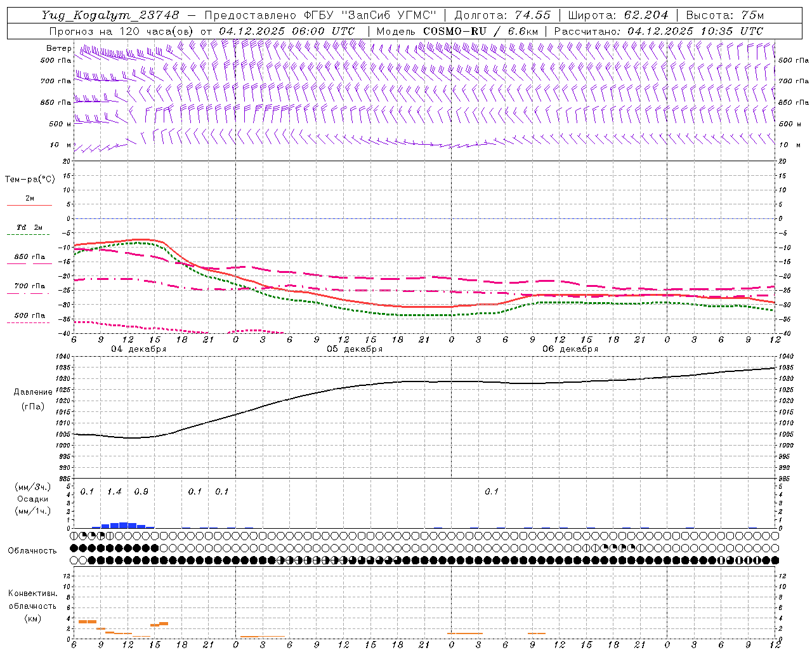
Task: Click the elevation label Высота 75м
Action: pos(724,15)
